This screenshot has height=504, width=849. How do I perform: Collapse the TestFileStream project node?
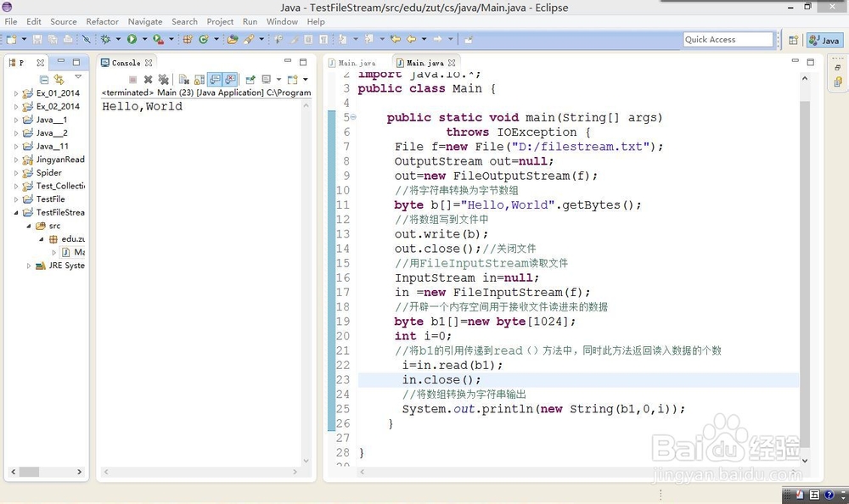tap(15, 213)
